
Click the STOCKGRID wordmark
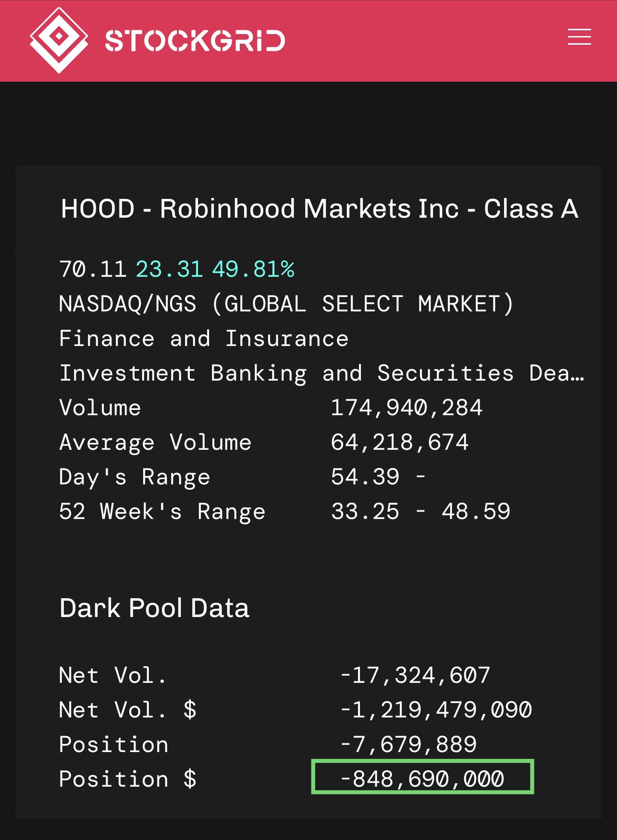click(195, 40)
